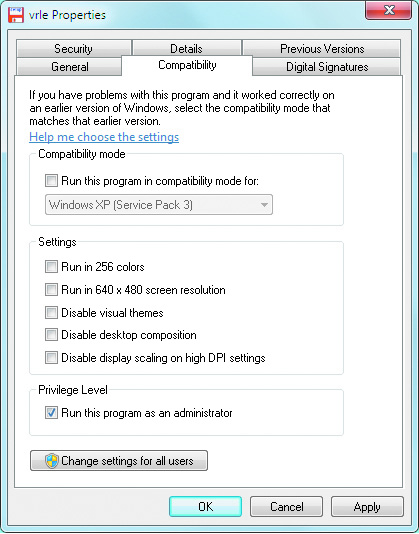Click Change settings for all users
This screenshot has width=419, height=534.
click(x=119, y=461)
